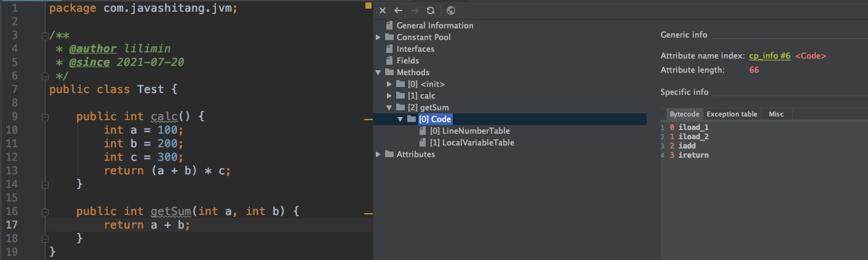Click the forward arrow in the viewer toolbar

click(415, 10)
